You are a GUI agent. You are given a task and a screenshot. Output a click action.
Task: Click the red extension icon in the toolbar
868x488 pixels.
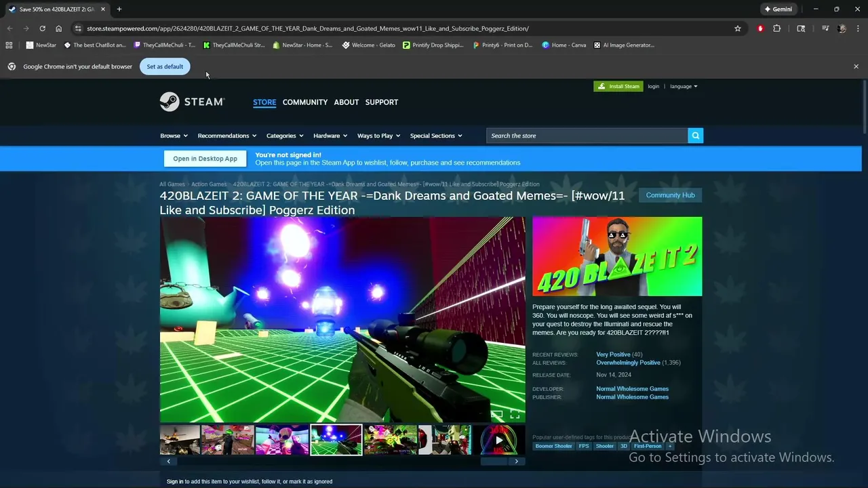760,28
